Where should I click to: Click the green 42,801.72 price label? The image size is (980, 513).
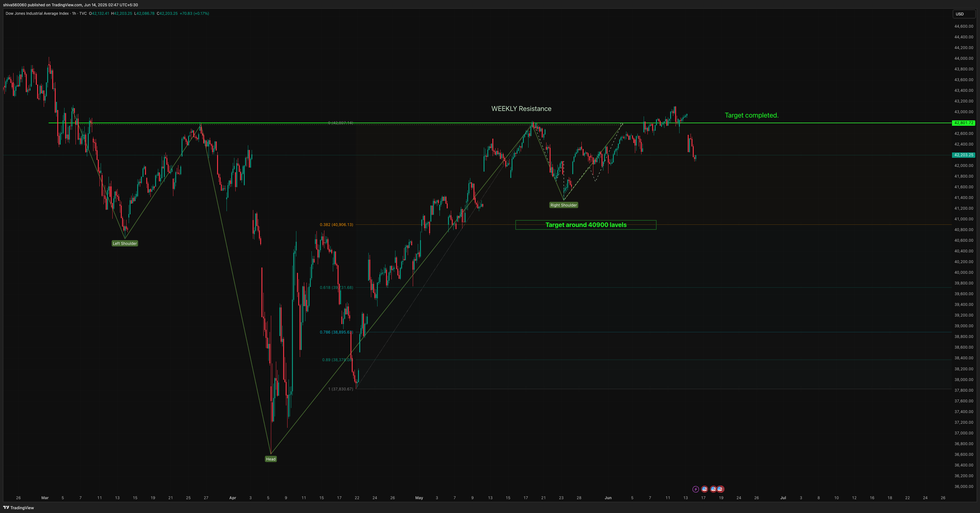point(964,123)
